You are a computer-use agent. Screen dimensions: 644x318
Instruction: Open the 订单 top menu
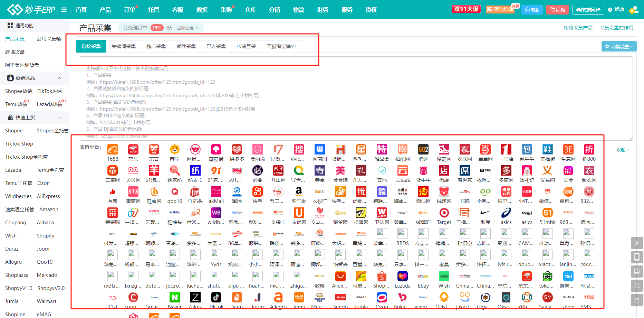coord(129,10)
